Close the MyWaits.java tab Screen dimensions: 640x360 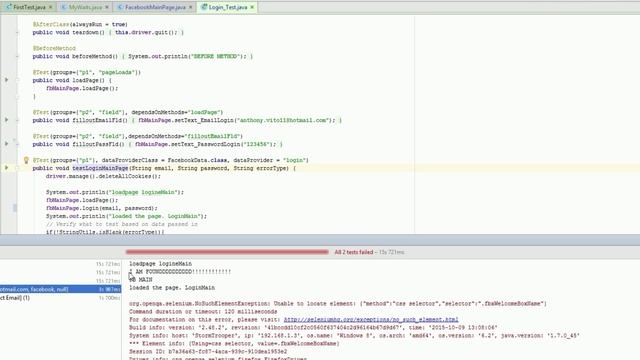[107, 7]
